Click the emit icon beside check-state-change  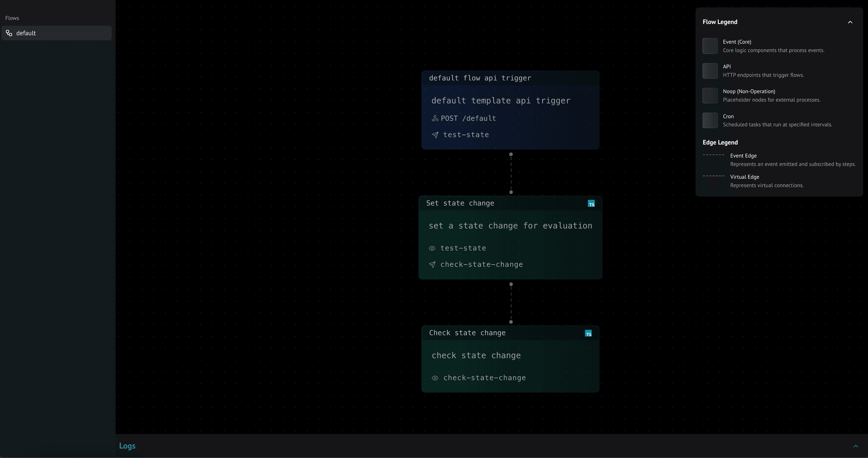point(432,265)
